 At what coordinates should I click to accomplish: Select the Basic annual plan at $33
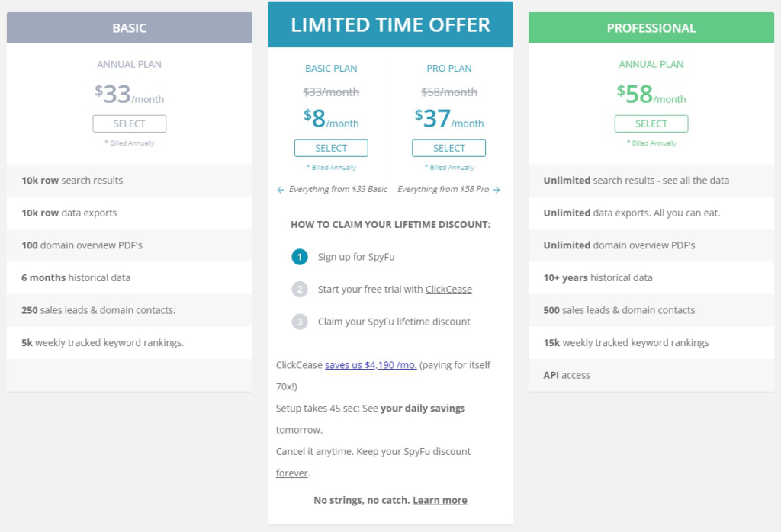[130, 124]
